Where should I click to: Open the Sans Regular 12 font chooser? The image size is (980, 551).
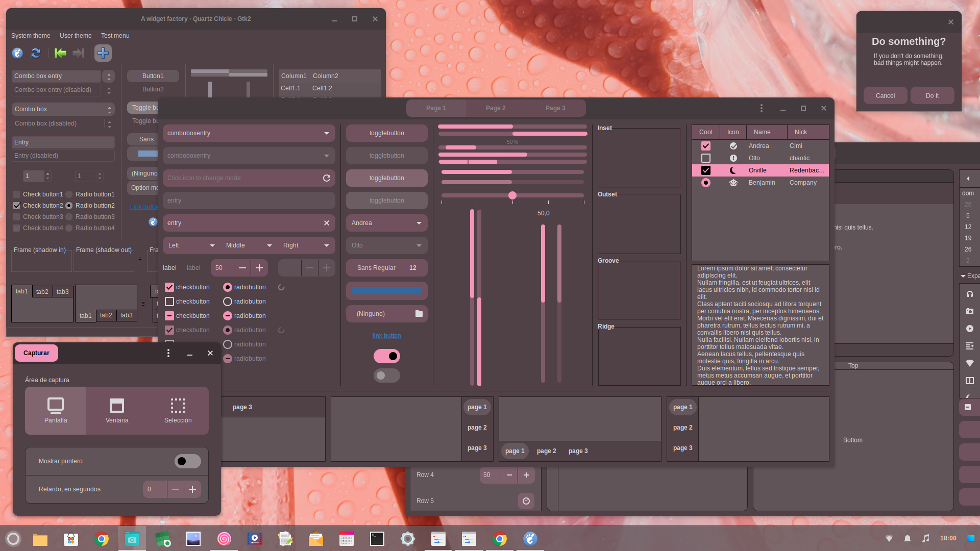[387, 268]
